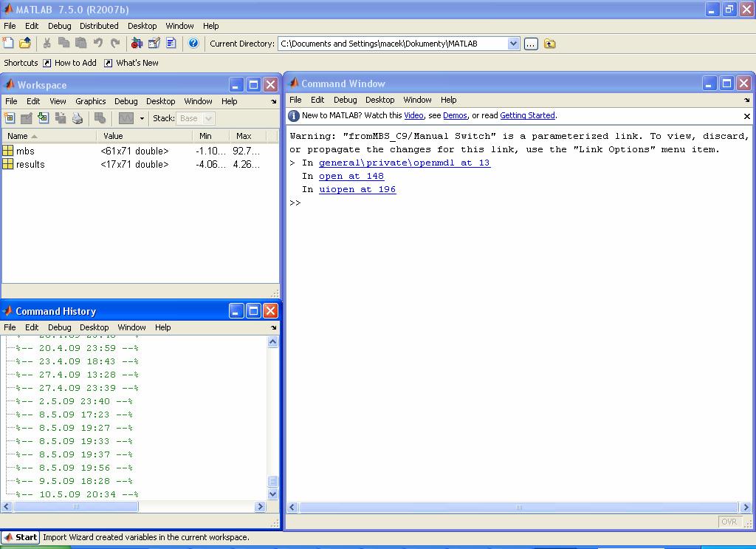Image resolution: width=756 pixels, height=549 pixels.
Task: Open the View menu in Workspace
Action: point(58,101)
